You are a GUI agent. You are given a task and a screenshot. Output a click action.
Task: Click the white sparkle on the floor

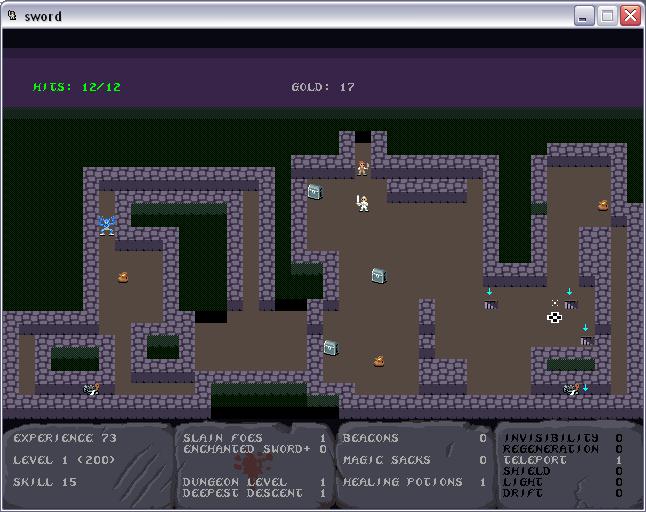(555, 303)
